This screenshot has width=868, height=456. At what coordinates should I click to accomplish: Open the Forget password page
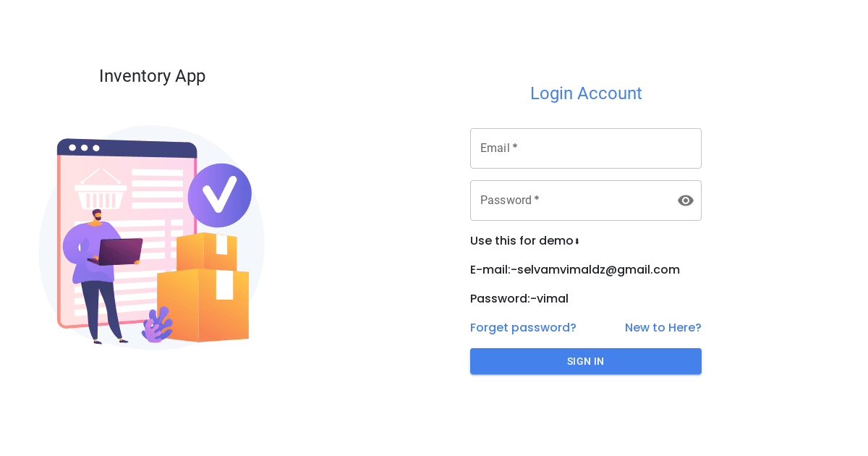tap(523, 327)
